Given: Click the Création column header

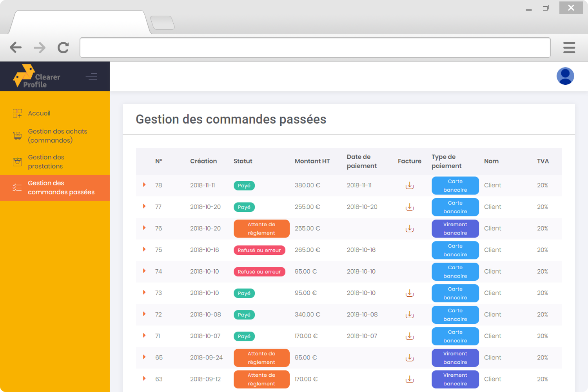Looking at the screenshot, I should click(203, 161).
